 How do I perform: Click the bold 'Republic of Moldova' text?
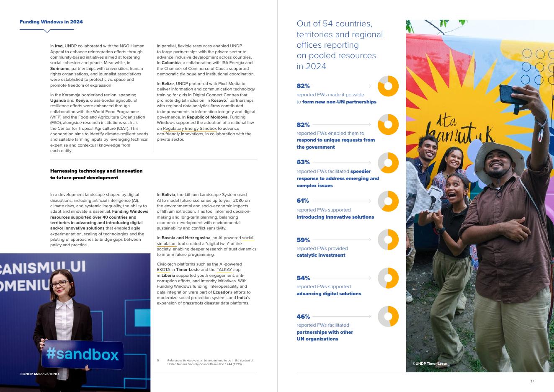[207, 117]
